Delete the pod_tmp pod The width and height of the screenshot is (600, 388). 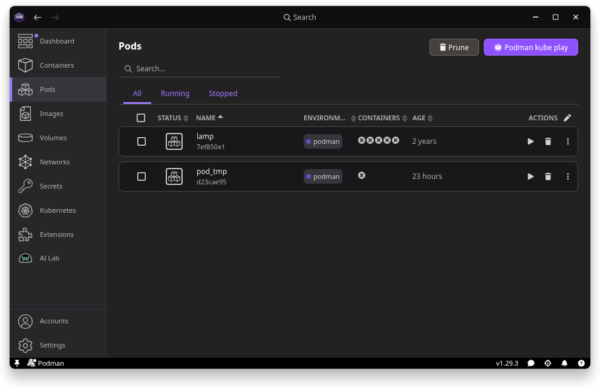pyautogui.click(x=548, y=176)
